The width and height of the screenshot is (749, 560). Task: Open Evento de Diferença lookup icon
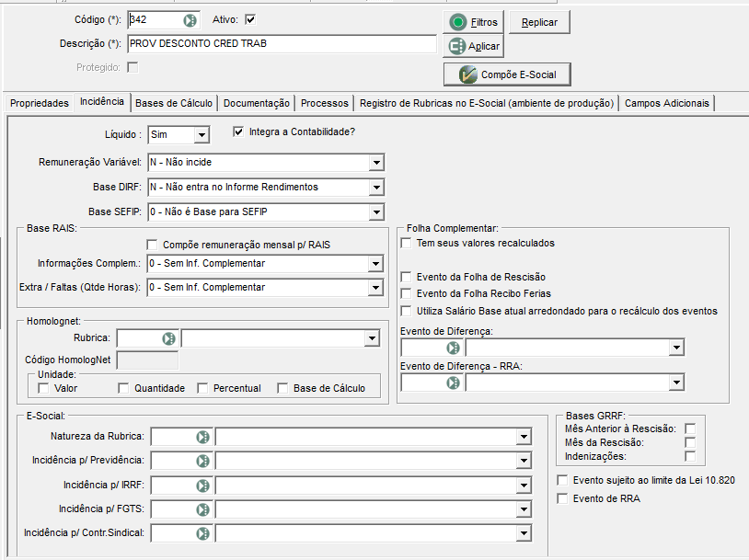453,348
